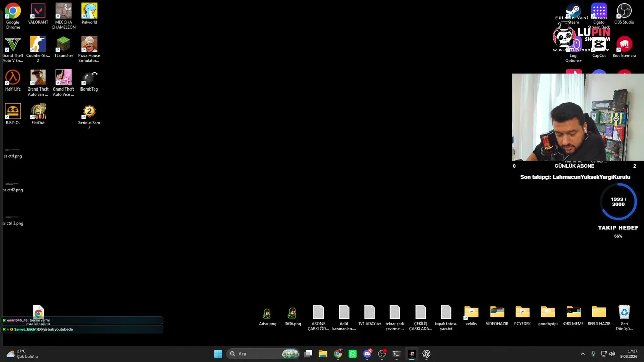This screenshot has height=362, width=644.
Task: Select the Adsız.png image file
Action: point(268,316)
